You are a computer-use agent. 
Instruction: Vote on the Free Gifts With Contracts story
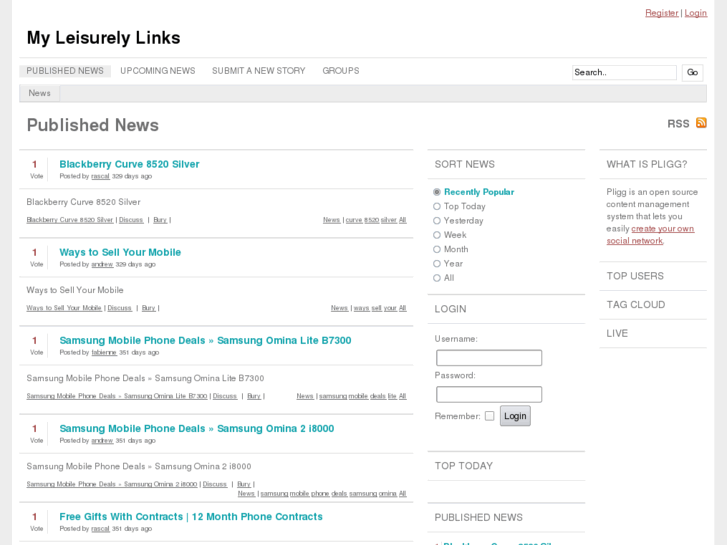36,529
